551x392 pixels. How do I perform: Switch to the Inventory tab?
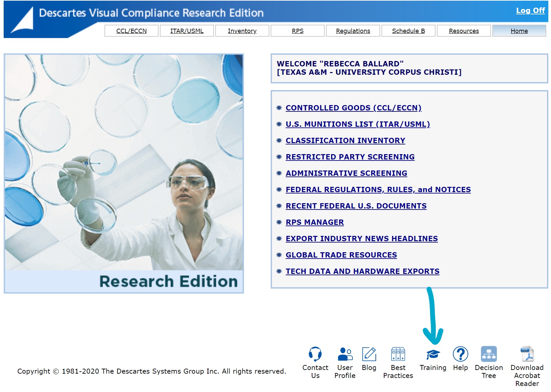pos(242,31)
